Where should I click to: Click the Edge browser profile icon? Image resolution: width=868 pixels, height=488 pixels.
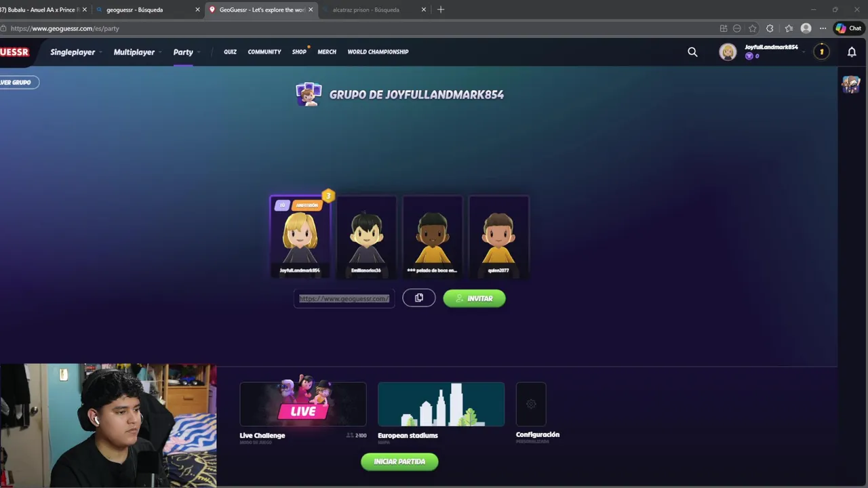click(806, 28)
